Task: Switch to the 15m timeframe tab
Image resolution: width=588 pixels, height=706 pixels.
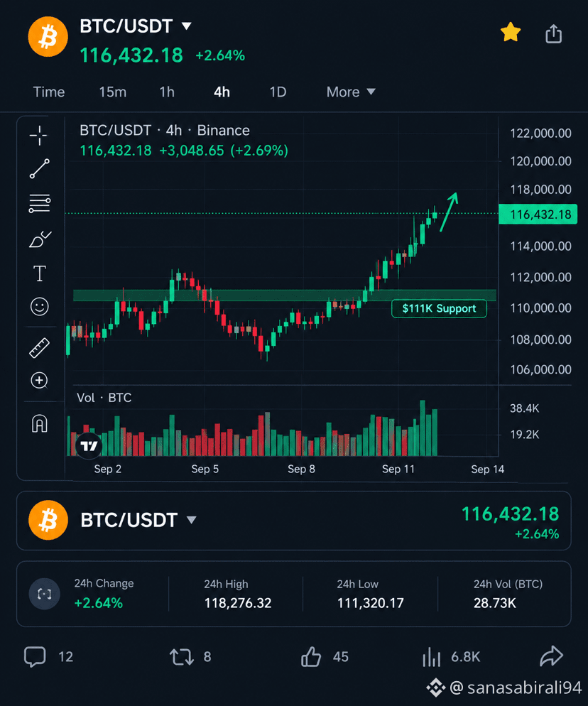Action: 112,92
